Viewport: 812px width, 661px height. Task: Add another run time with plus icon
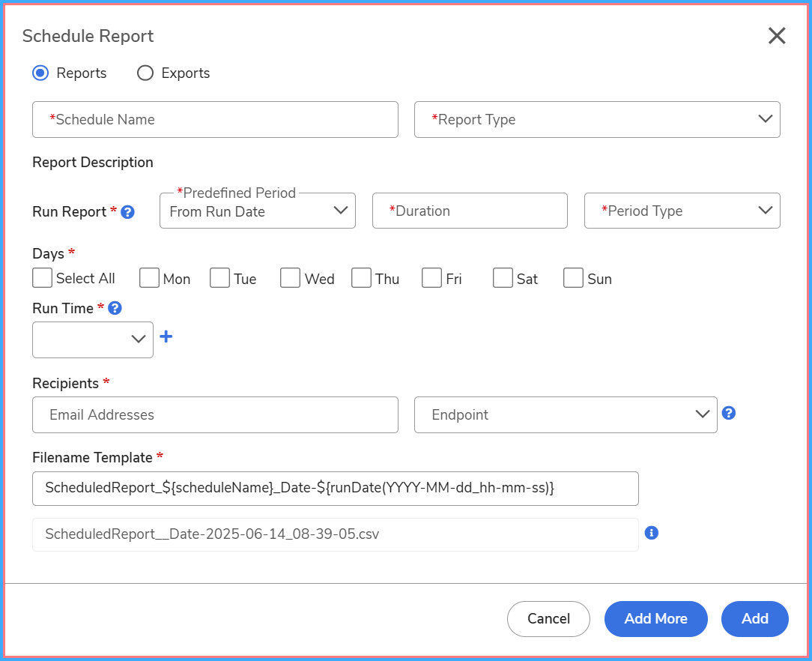click(x=166, y=336)
